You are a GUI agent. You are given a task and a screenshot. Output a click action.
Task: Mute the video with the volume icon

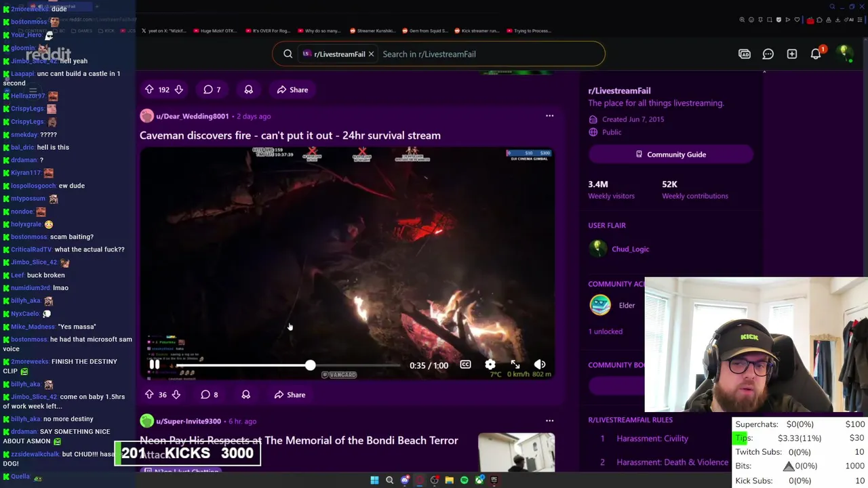click(540, 365)
